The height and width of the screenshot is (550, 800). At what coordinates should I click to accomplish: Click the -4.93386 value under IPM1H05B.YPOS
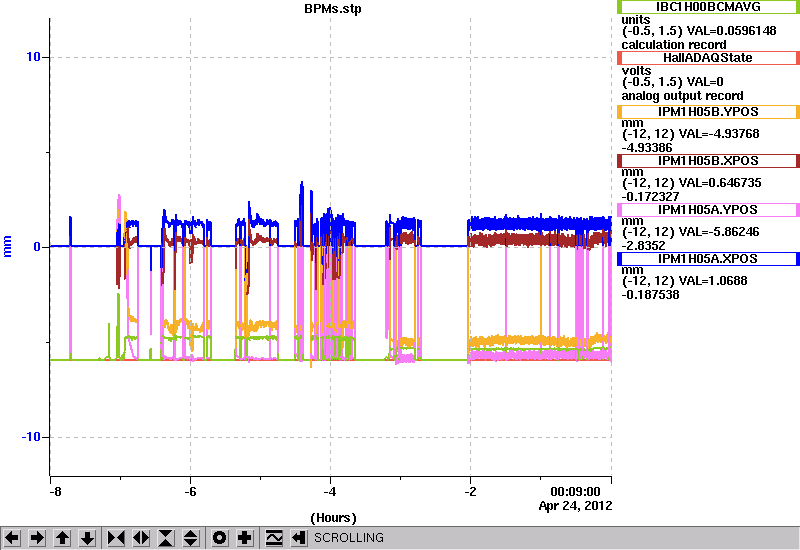click(647, 148)
